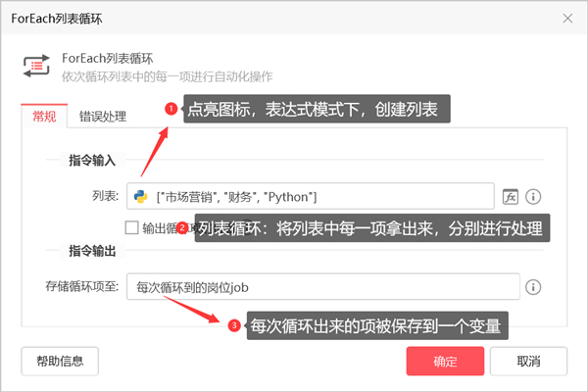Click the 指令输出 section heading

[x=92, y=251]
